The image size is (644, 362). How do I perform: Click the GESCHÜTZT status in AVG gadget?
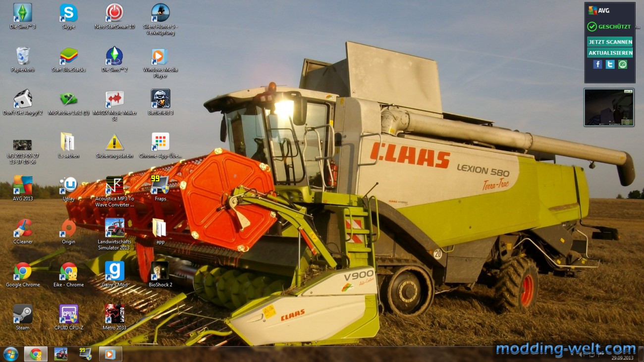click(609, 27)
